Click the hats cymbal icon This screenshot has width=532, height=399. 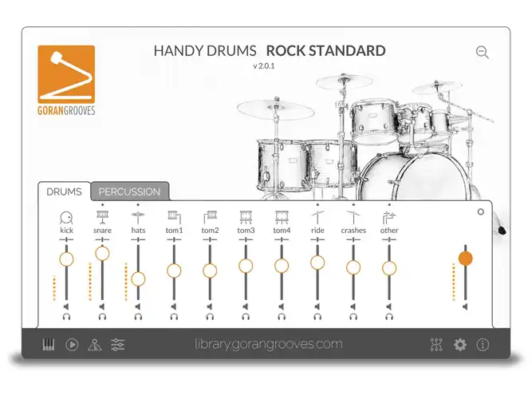138,217
